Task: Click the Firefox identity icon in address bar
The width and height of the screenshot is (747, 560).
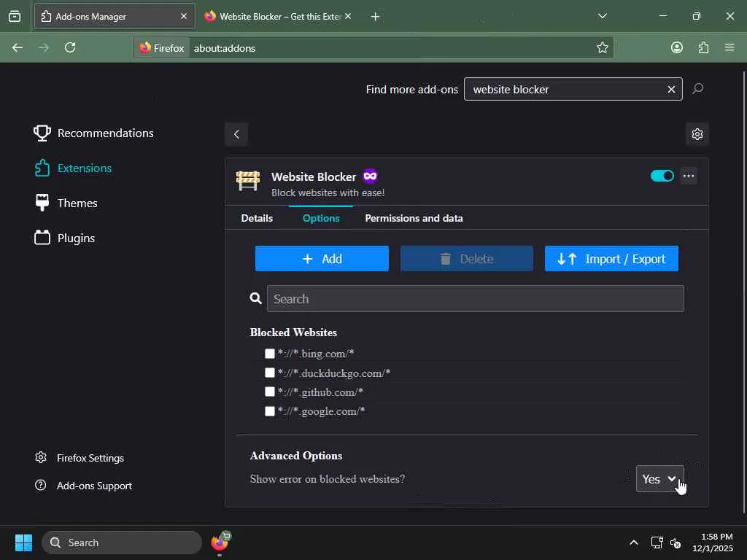Action: pyautogui.click(x=161, y=48)
